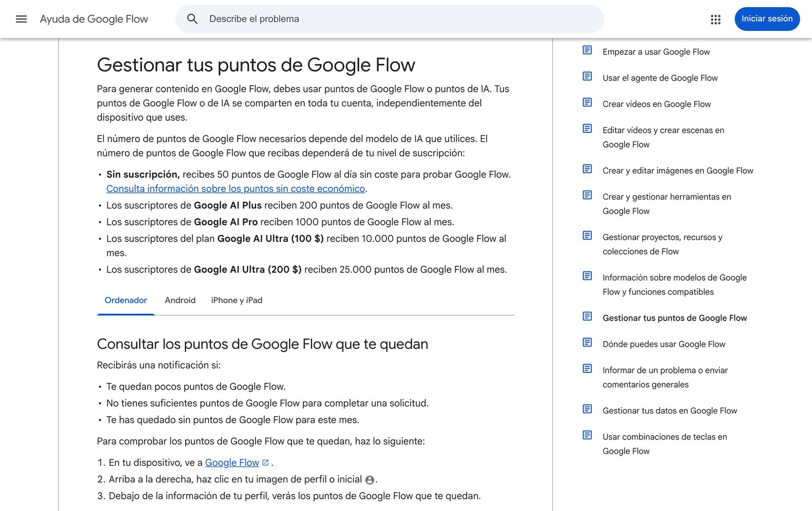This screenshot has height=511, width=812.
Task: Open Crear y gestionar herramientas article
Action: click(x=667, y=204)
